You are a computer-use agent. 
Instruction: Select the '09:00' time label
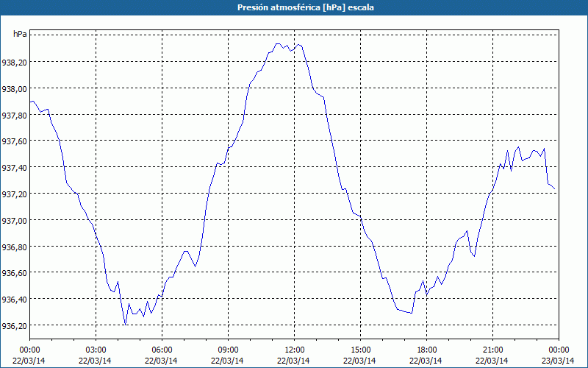228,350
